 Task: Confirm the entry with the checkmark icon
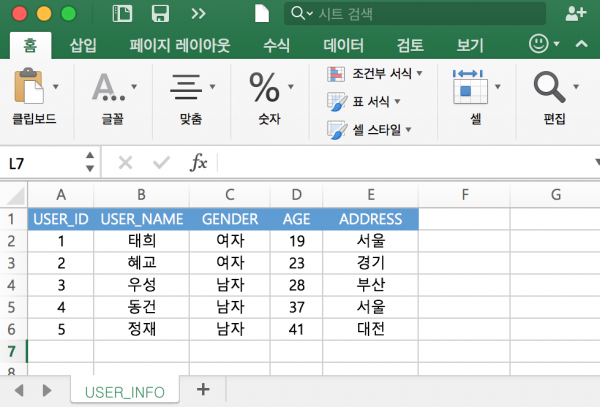[161, 163]
